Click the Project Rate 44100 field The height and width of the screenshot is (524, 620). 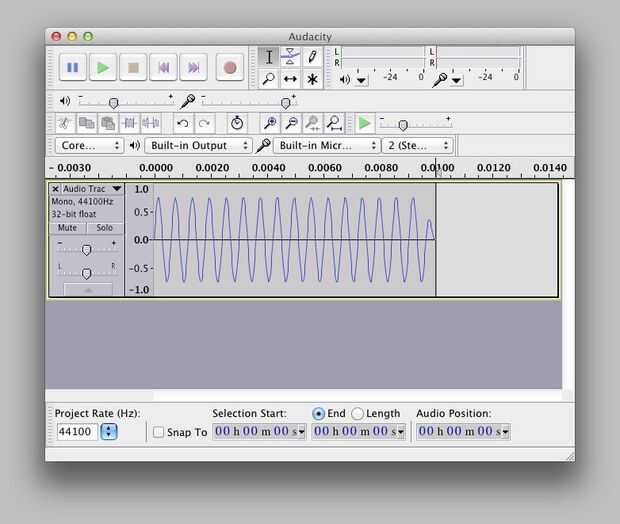[77, 431]
